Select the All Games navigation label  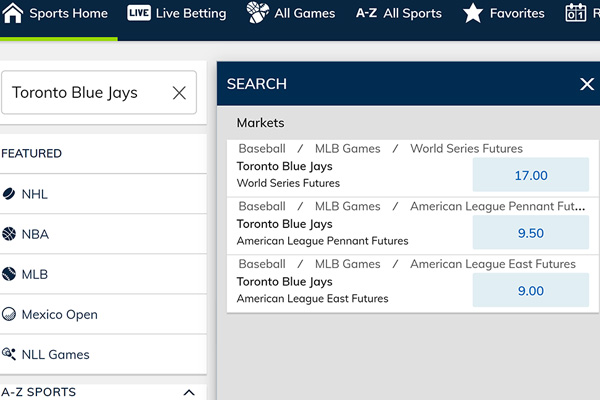(305, 13)
